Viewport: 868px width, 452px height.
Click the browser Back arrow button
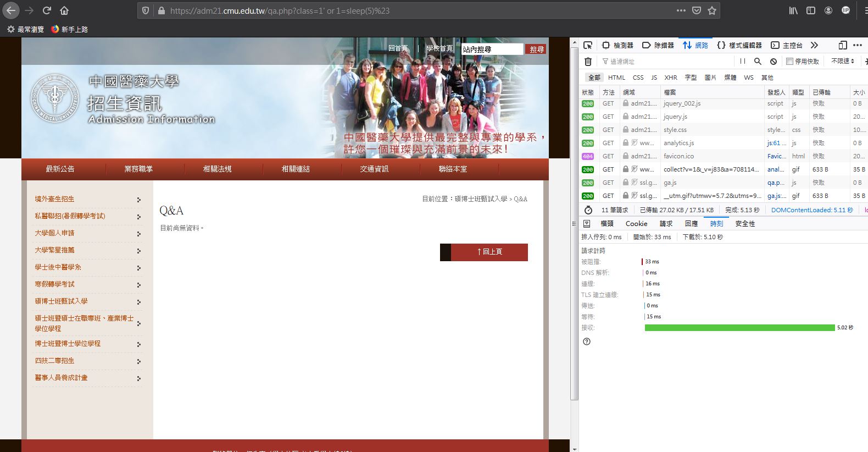coord(11,10)
